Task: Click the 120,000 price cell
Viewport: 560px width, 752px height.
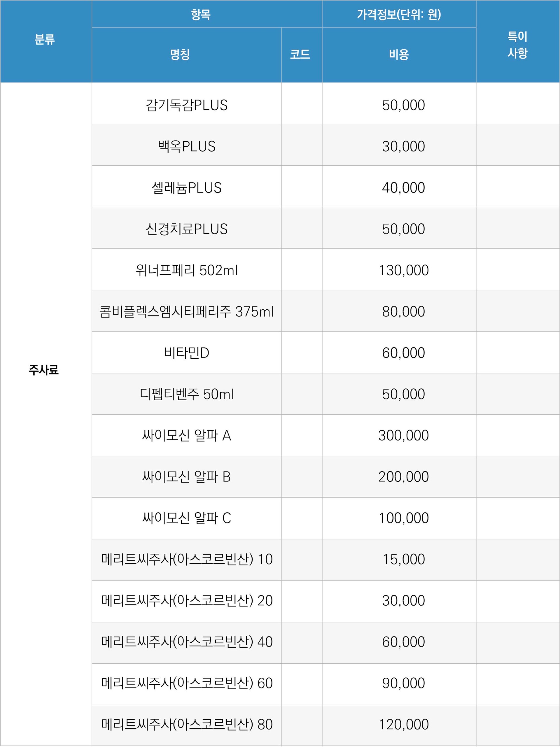Action: point(403,725)
